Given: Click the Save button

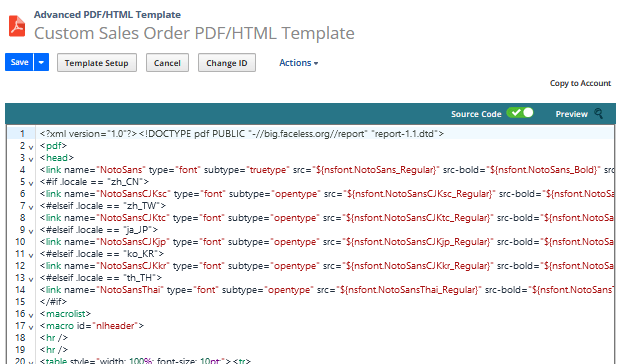Looking at the screenshot, I should click(19, 62).
